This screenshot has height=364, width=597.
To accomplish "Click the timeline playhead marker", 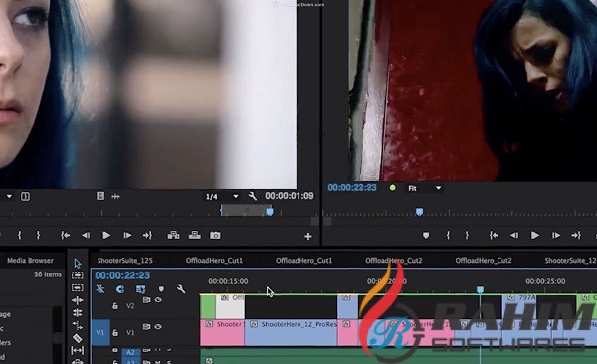I will click(481, 290).
